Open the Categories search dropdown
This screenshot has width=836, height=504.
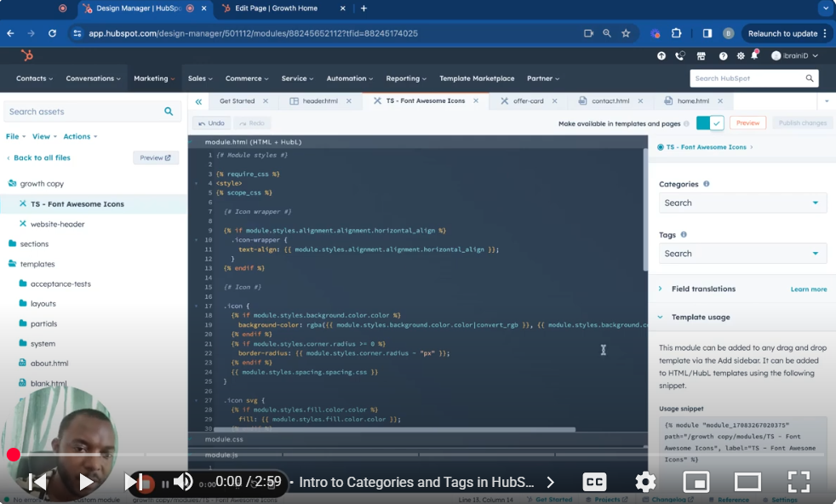click(x=742, y=203)
